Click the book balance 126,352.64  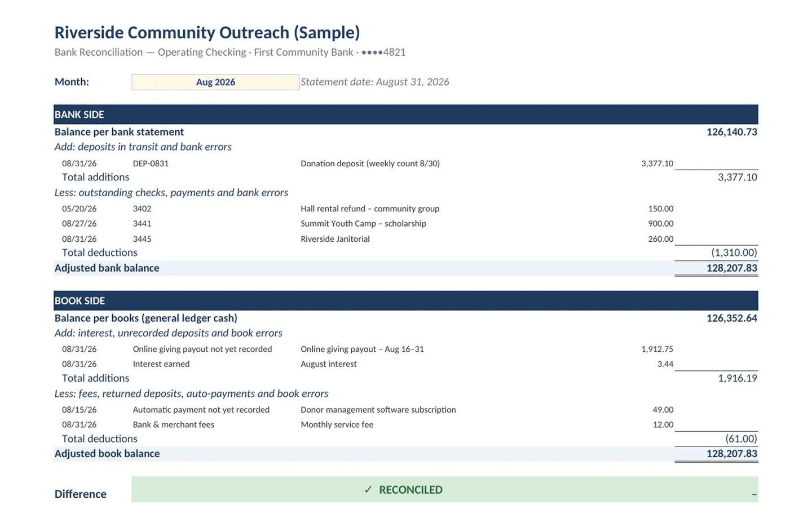click(x=731, y=318)
